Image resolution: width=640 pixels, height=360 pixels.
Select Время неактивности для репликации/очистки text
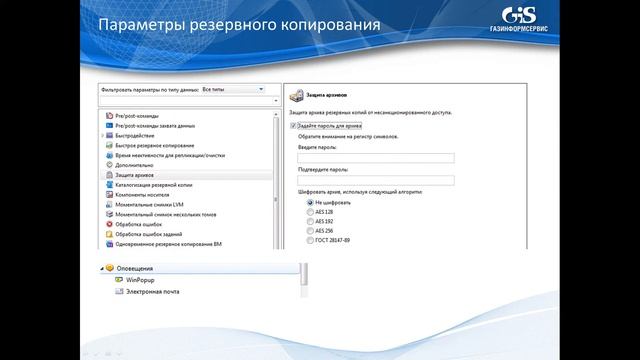click(170, 155)
